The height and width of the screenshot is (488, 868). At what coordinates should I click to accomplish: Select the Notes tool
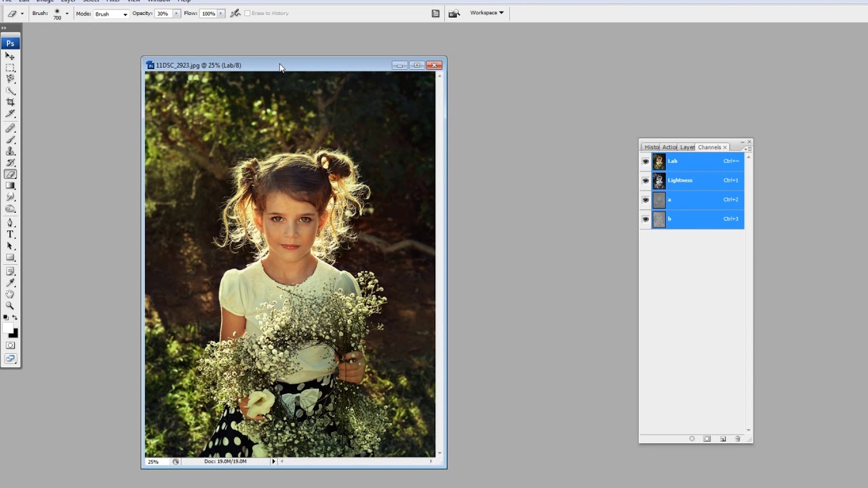coord(10,272)
